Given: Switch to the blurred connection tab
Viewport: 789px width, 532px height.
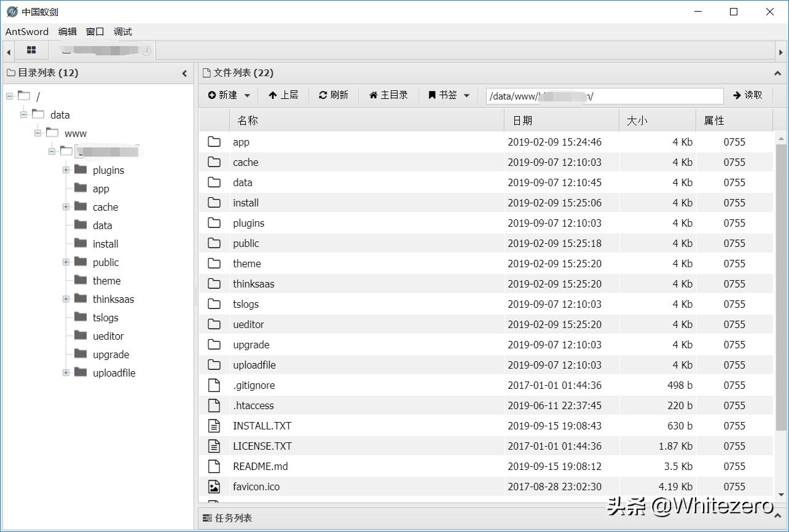Looking at the screenshot, I should pyautogui.click(x=102, y=50).
